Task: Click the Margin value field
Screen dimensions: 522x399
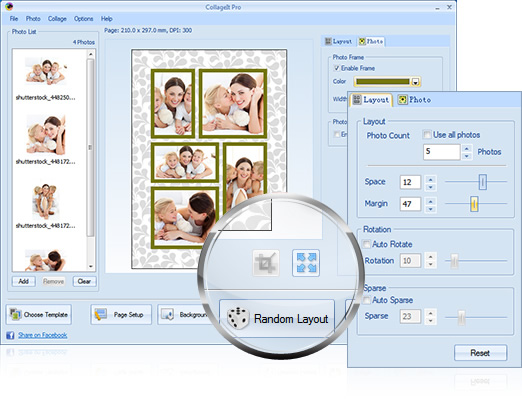Action: pos(410,204)
